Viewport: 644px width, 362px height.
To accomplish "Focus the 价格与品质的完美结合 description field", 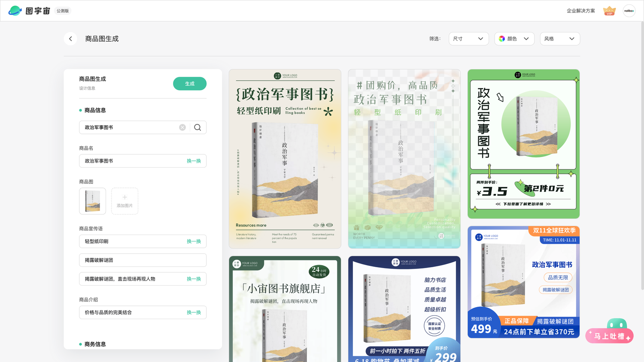I will click(143, 312).
